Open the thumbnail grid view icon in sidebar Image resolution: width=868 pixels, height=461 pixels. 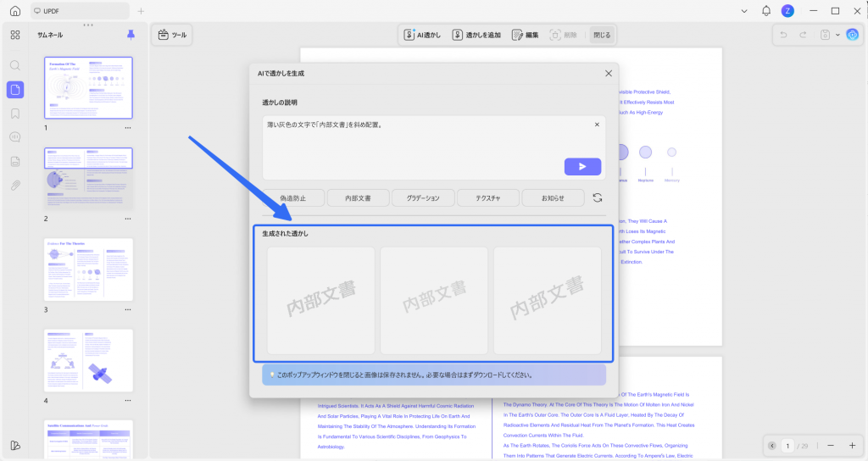15,35
